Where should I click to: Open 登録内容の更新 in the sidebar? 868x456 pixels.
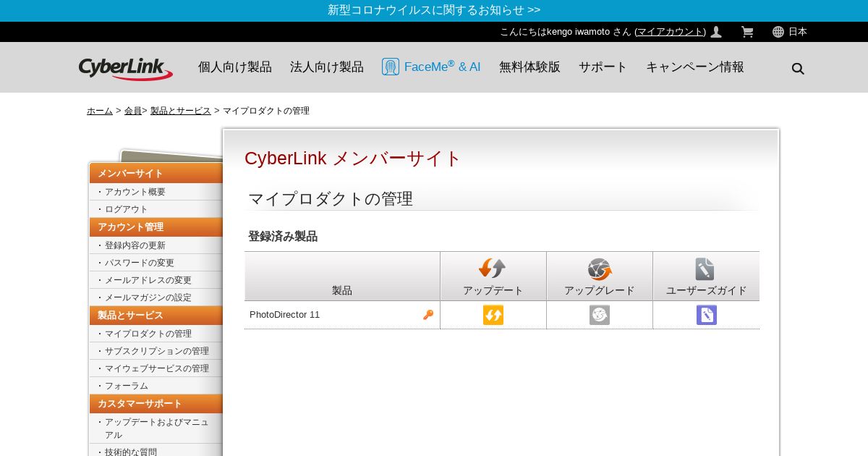(x=135, y=245)
